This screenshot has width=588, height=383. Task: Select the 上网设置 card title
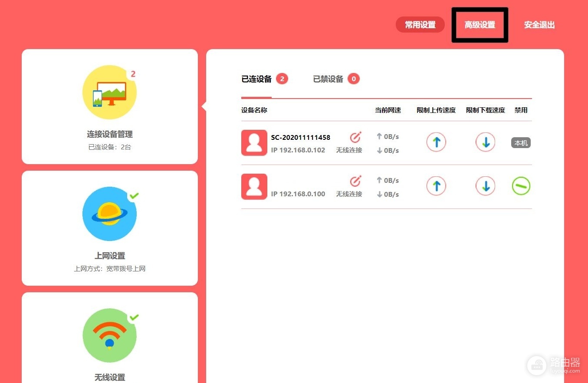tap(110, 256)
